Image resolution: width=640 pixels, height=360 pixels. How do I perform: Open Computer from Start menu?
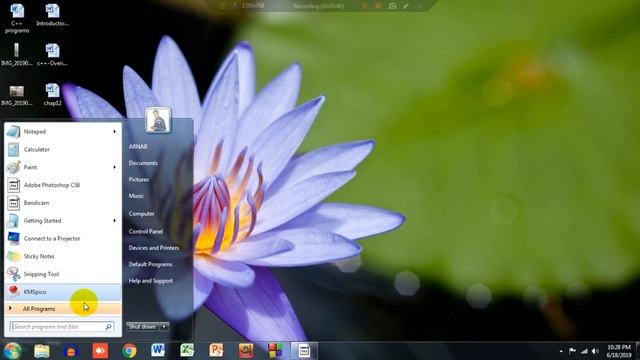click(x=141, y=213)
